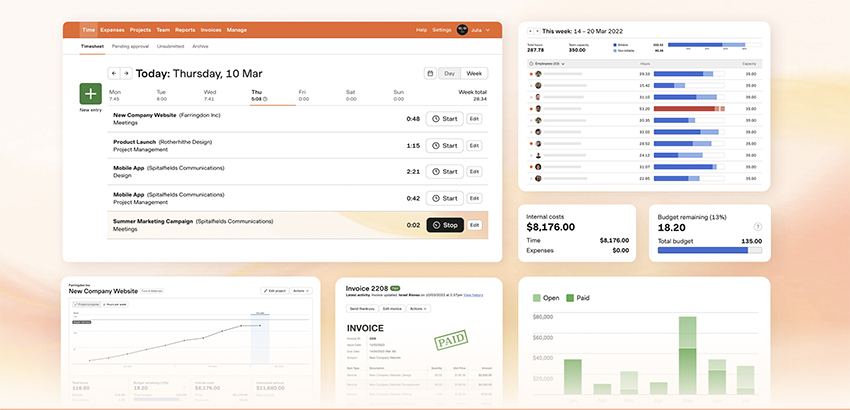Go to previous day with left arrow
Viewport: 850px width, 410px height.
(114, 73)
